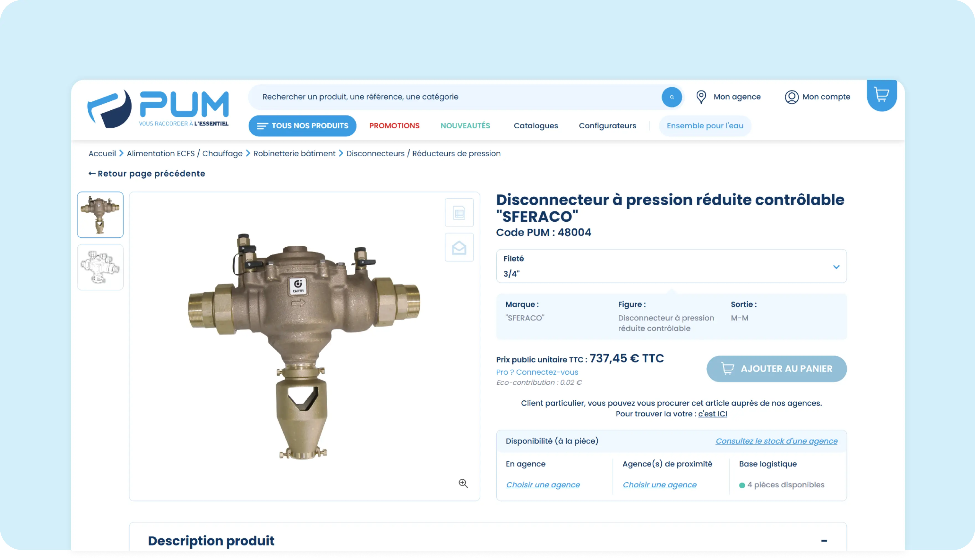Viewport: 975px width, 560px height.
Task: Zoom the product image with the magnifier icon
Action: pyautogui.click(x=463, y=483)
